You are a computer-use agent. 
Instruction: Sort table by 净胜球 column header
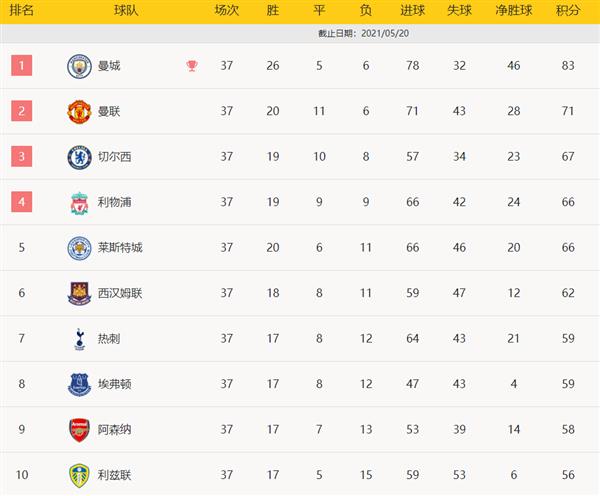[514, 10]
